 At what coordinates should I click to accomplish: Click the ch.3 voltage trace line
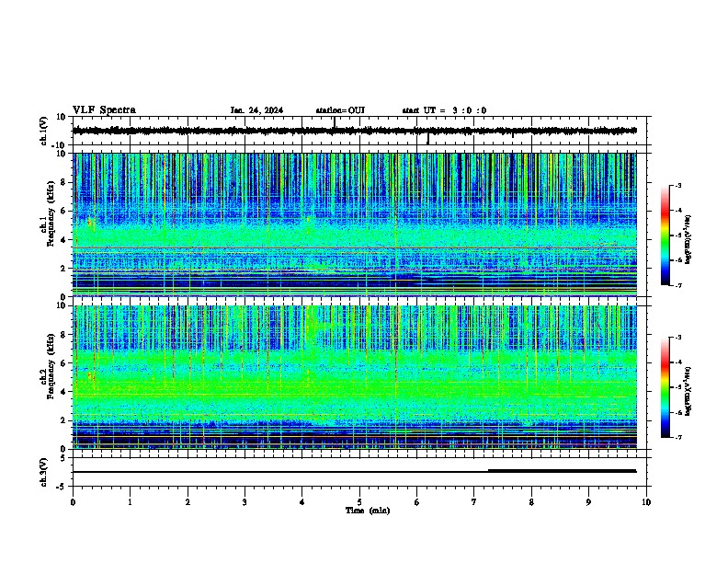click(354, 472)
